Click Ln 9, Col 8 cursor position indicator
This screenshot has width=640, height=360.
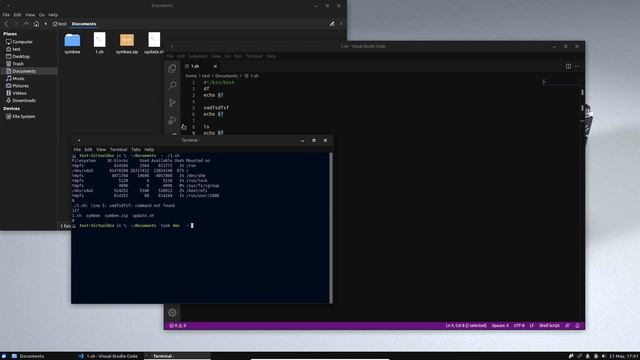[x=466, y=326]
